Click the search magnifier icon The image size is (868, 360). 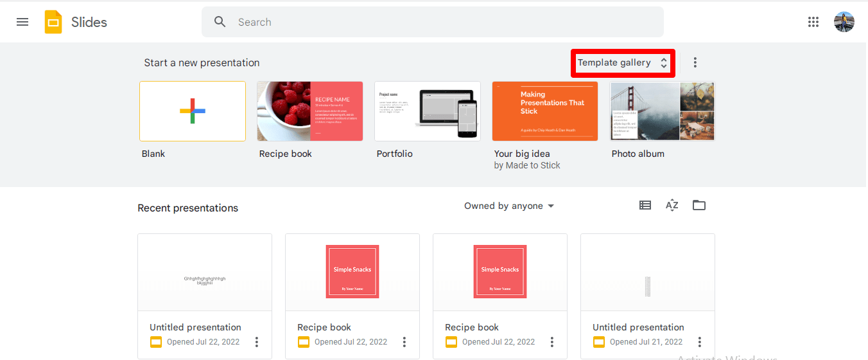[x=220, y=22]
